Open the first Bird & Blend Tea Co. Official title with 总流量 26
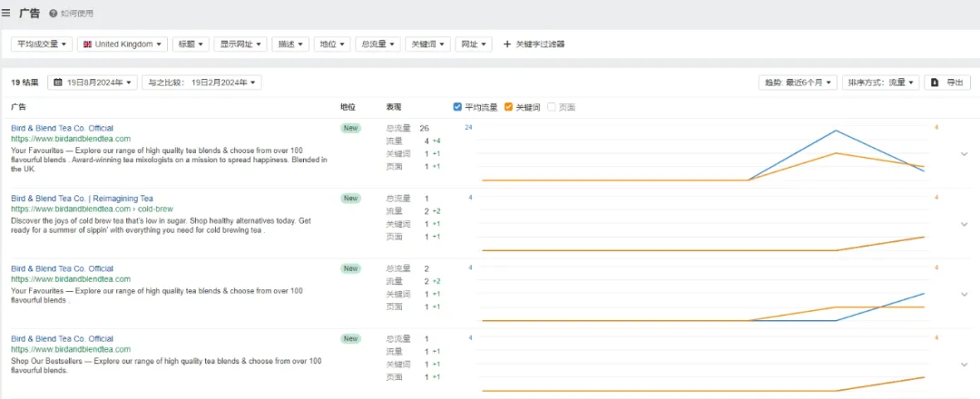The width and height of the screenshot is (980, 399). 62,128
